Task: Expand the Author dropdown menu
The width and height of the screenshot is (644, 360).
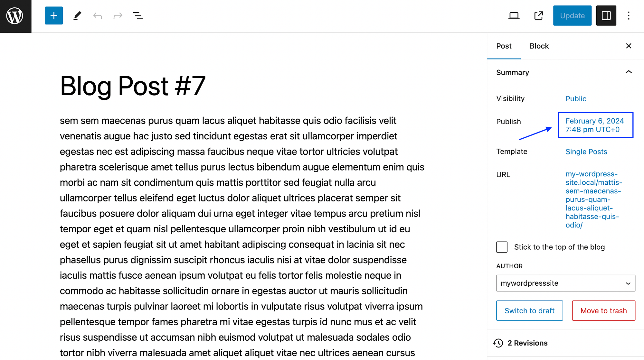Action: (565, 283)
